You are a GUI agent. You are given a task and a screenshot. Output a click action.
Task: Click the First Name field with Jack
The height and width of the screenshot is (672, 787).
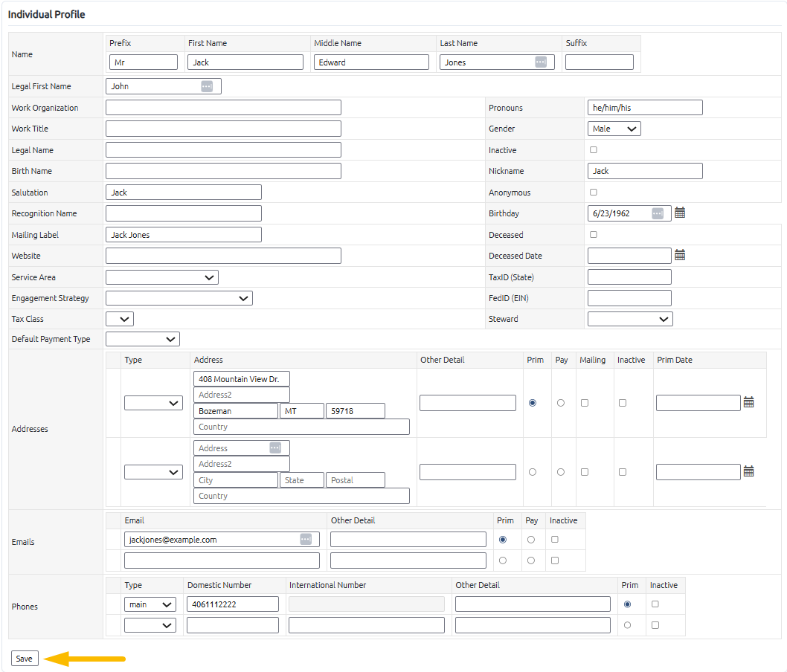(x=245, y=62)
